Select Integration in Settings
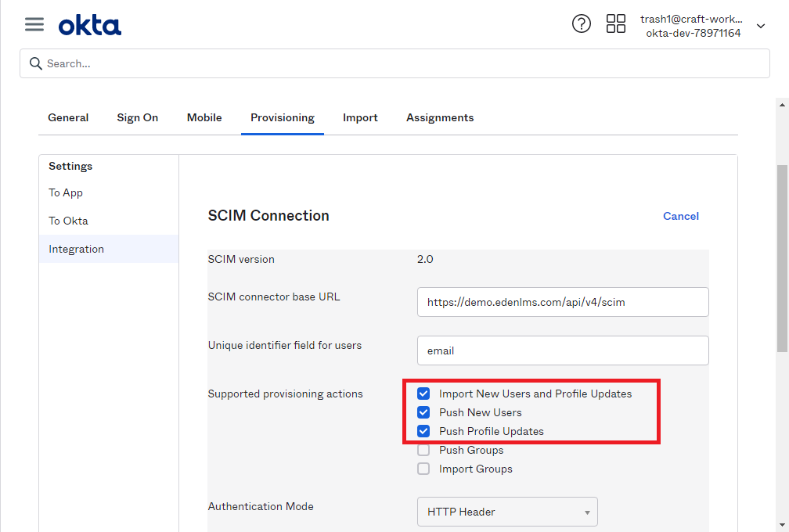Viewport: 789px width, 532px height. [109, 249]
